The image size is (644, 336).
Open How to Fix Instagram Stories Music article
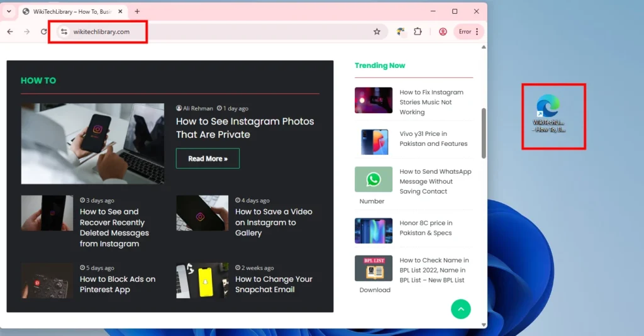pos(431,103)
